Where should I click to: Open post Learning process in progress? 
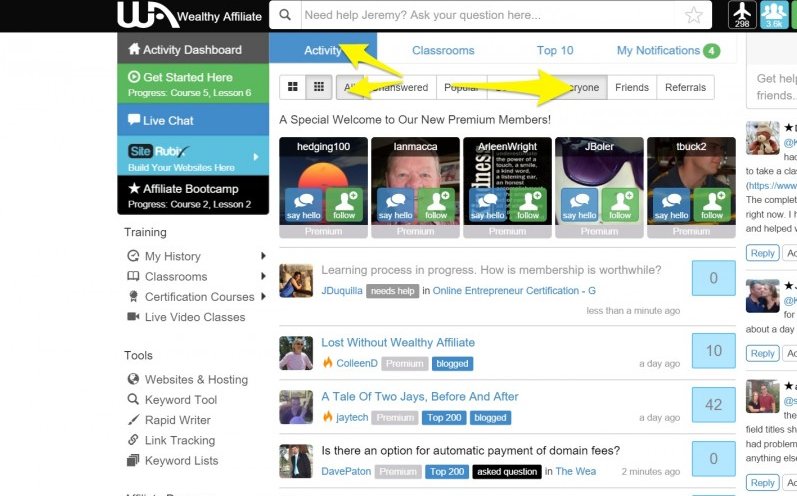point(491,270)
